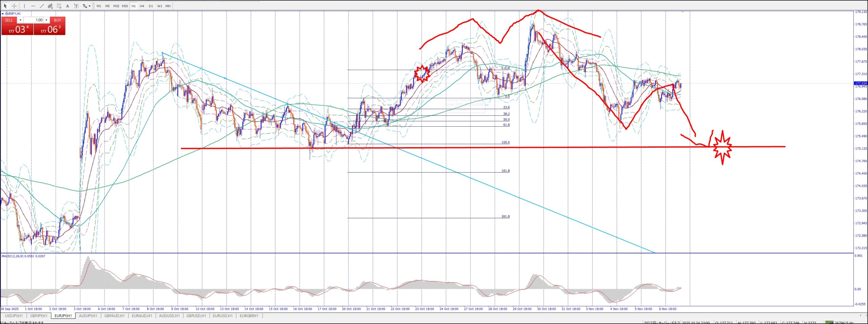Set timeframe to D1 daily

151,6
